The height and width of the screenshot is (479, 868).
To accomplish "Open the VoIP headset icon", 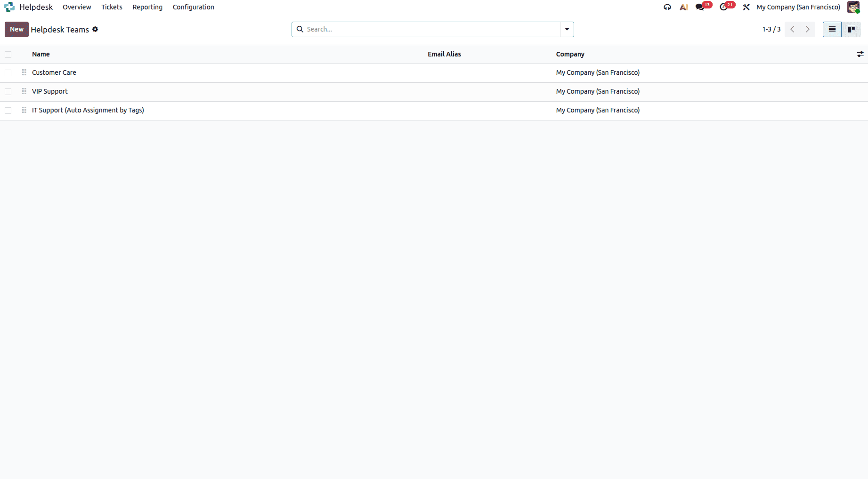I will pyautogui.click(x=667, y=7).
